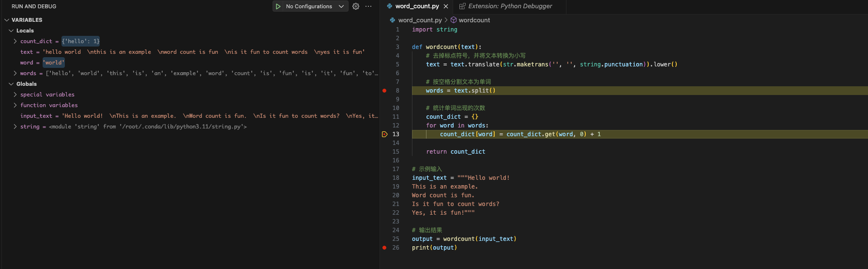This screenshot has width=868, height=269.
Task: Click 'Word count is fun.' string line
Action: tap(443, 195)
